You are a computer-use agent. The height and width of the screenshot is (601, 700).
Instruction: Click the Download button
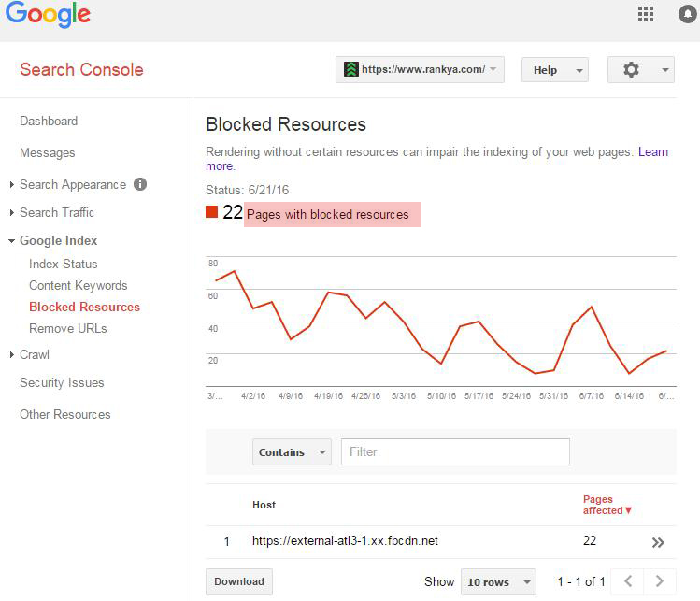239,581
